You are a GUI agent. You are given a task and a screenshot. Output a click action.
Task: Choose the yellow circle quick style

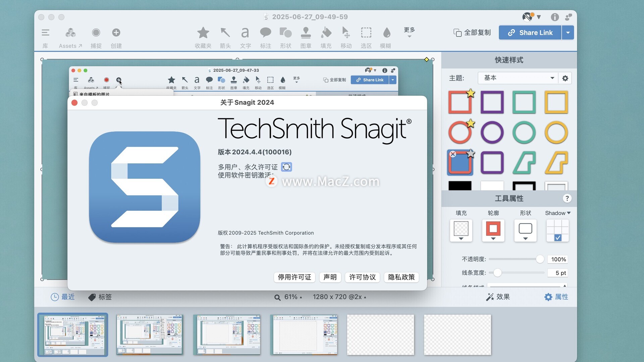(x=556, y=133)
